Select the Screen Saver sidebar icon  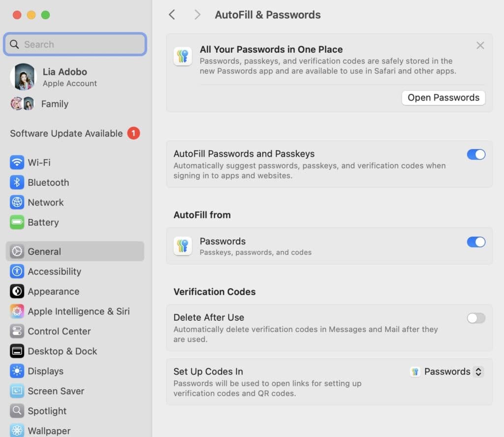pyautogui.click(x=16, y=391)
